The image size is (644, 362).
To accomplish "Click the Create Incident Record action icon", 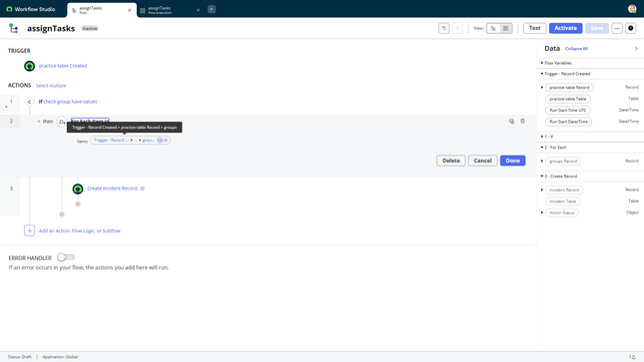I will tap(78, 188).
